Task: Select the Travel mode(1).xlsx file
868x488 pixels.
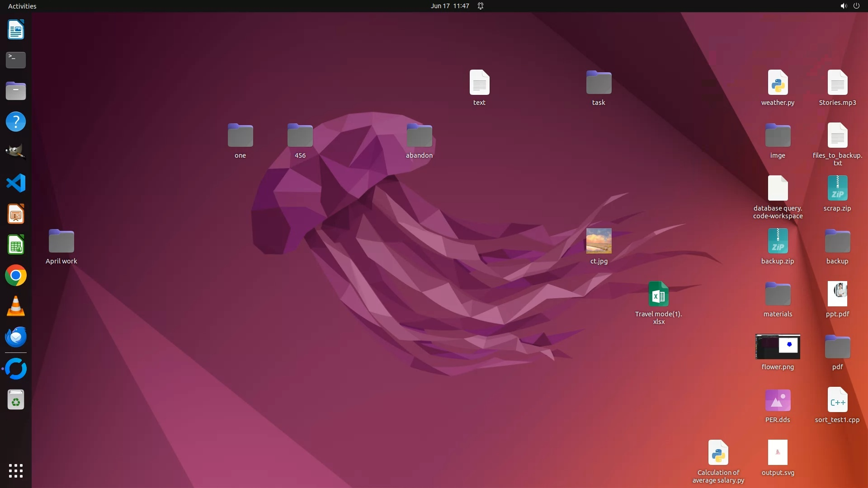Action: [x=658, y=294]
